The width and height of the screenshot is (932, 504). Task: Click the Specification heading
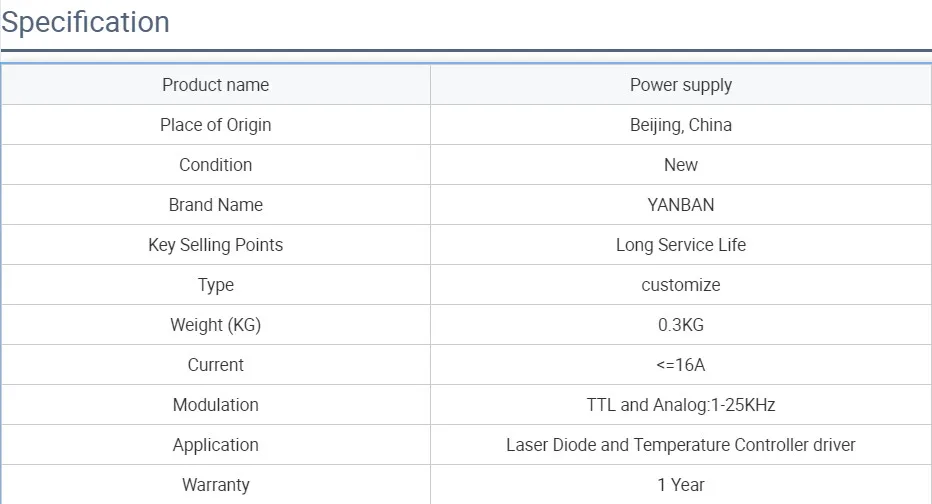[x=86, y=23]
